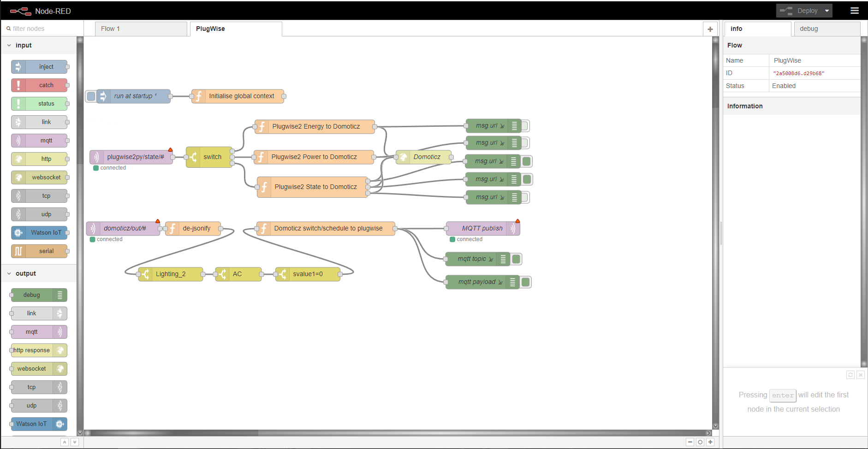Image resolution: width=868 pixels, height=449 pixels.
Task: Select the plugwise2py/state/# mqtt node
Action: 131,157
